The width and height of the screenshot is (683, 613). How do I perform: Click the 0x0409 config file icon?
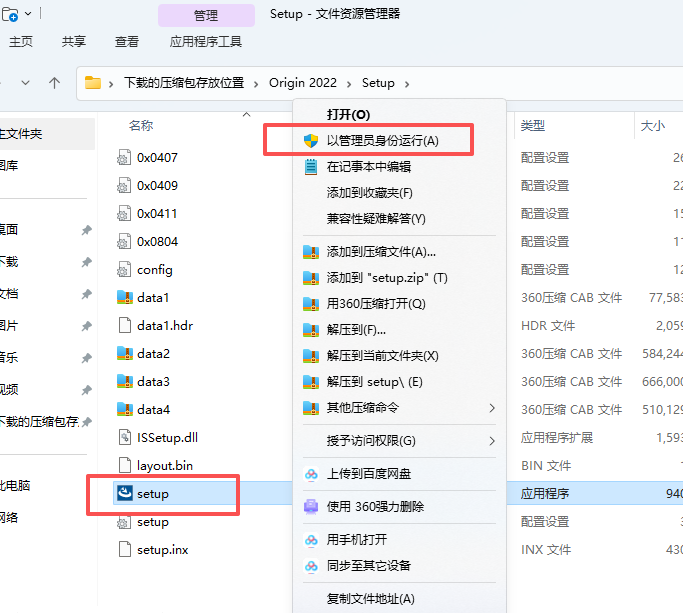[x=124, y=185]
